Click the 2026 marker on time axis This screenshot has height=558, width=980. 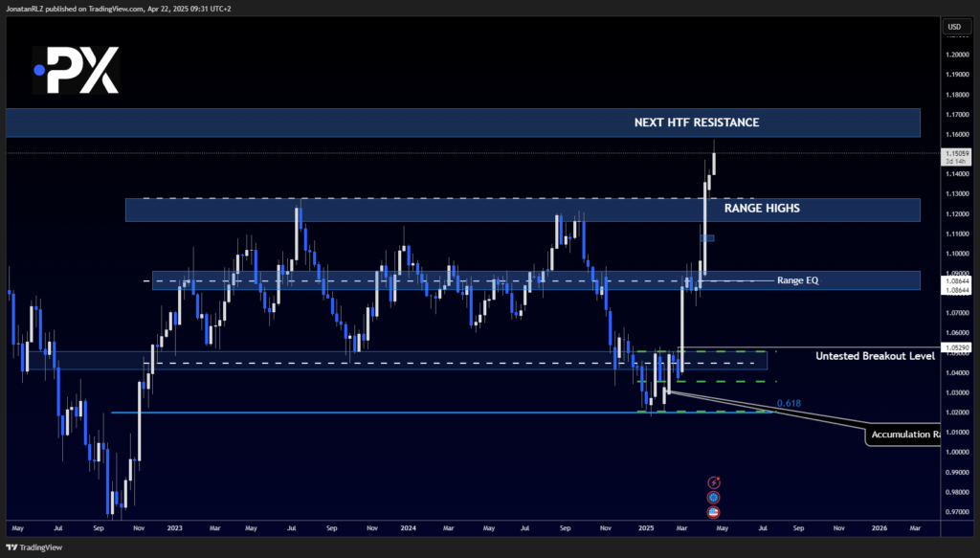(x=878, y=527)
